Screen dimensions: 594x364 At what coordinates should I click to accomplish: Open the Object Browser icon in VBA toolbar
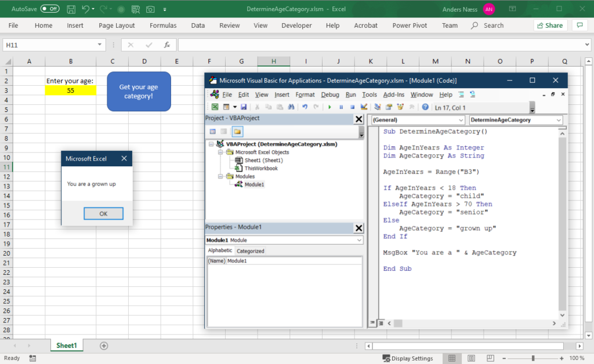pyautogui.click(x=400, y=107)
